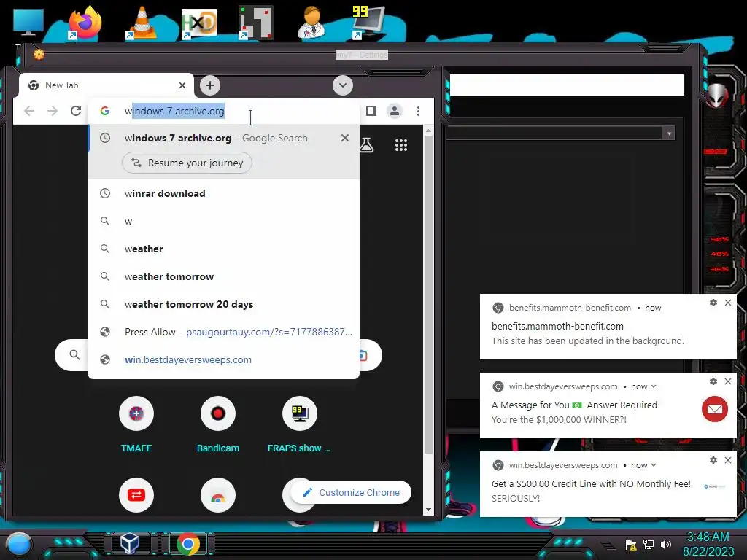747x560 pixels.
Task: Open the Get a $500.00 Credit Line notification
Action: click(608, 484)
